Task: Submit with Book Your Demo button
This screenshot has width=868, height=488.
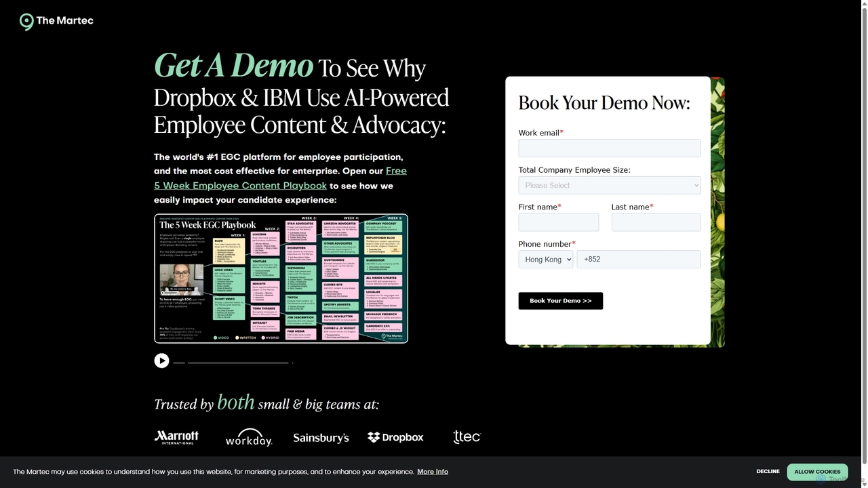Action: coord(560,301)
